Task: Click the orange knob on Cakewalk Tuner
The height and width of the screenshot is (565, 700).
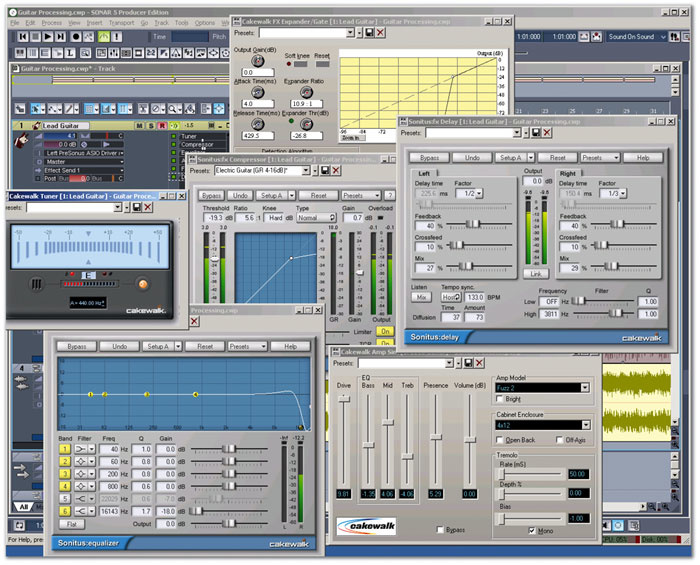Action: (x=142, y=284)
